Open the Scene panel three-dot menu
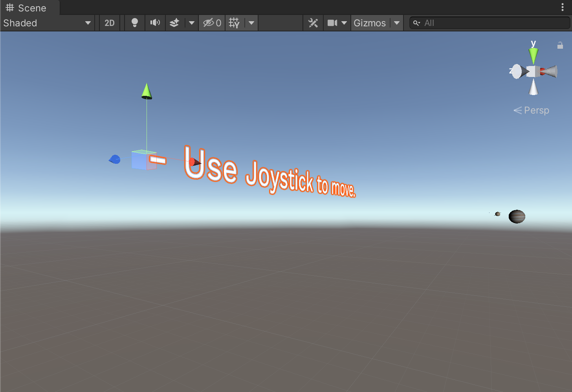The image size is (572, 392). [x=563, y=7]
